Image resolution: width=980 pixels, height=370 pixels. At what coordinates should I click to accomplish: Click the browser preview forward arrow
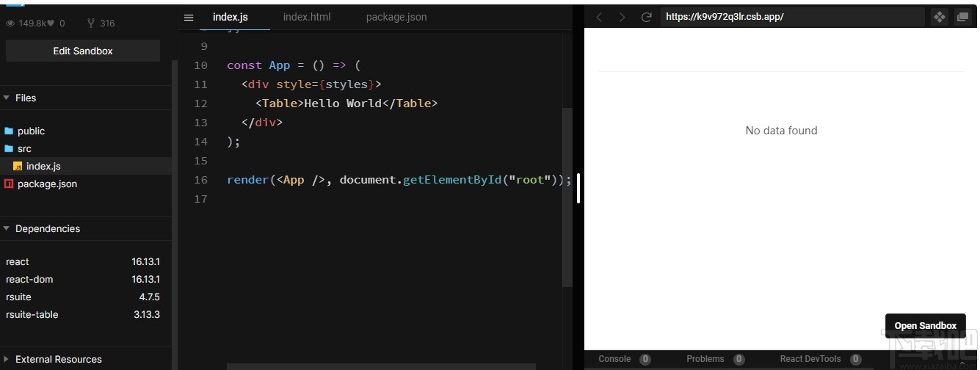623,17
